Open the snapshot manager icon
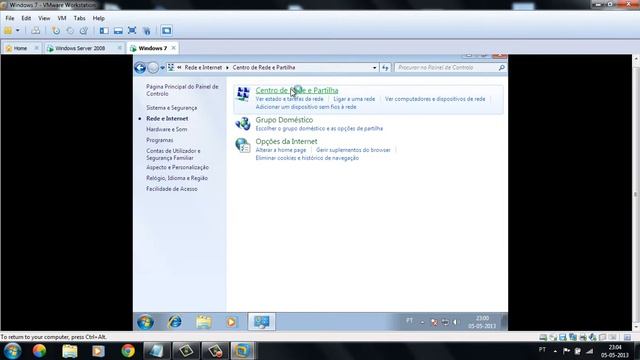The width and height of the screenshot is (640, 360). pos(84,31)
